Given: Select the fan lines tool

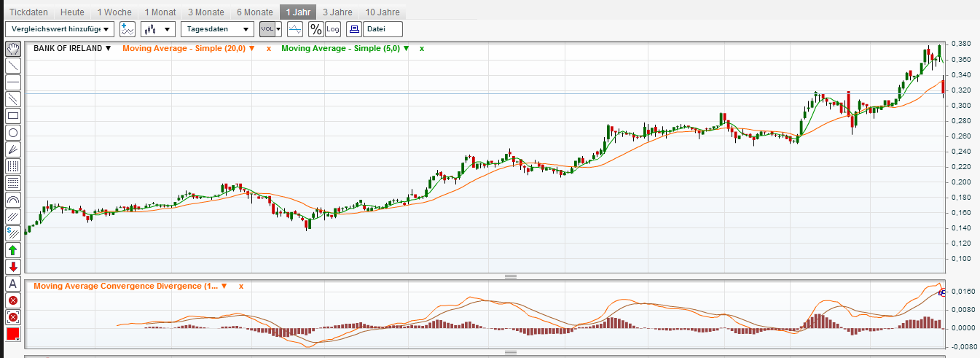Looking at the screenshot, I should (13, 149).
